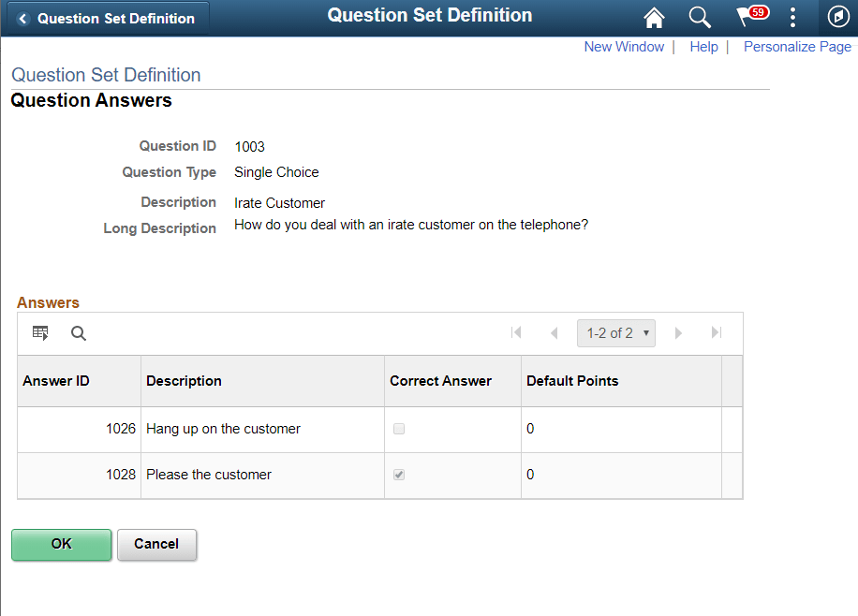The width and height of the screenshot is (858, 616).
Task: Jump to last row using last-row arrow
Action: click(x=716, y=332)
